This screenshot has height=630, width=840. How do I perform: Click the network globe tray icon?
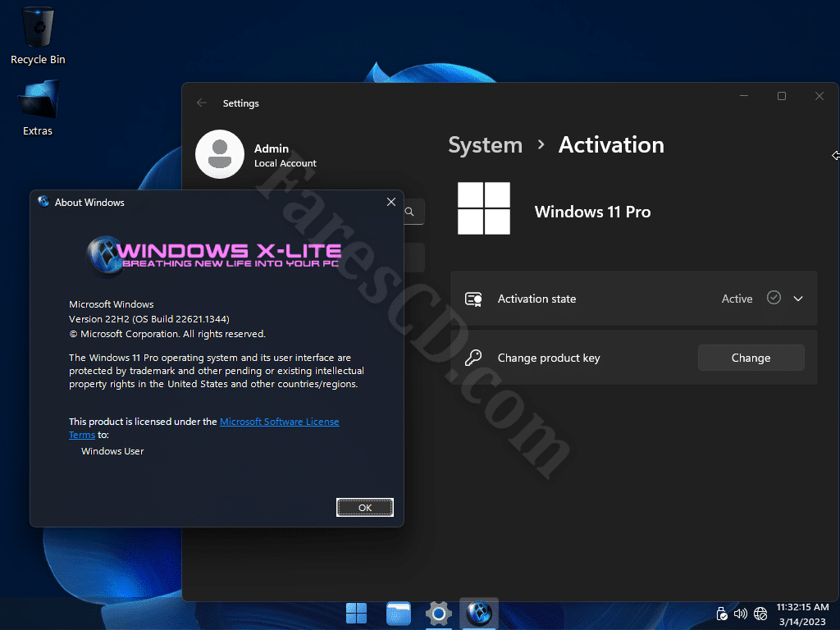point(760,614)
